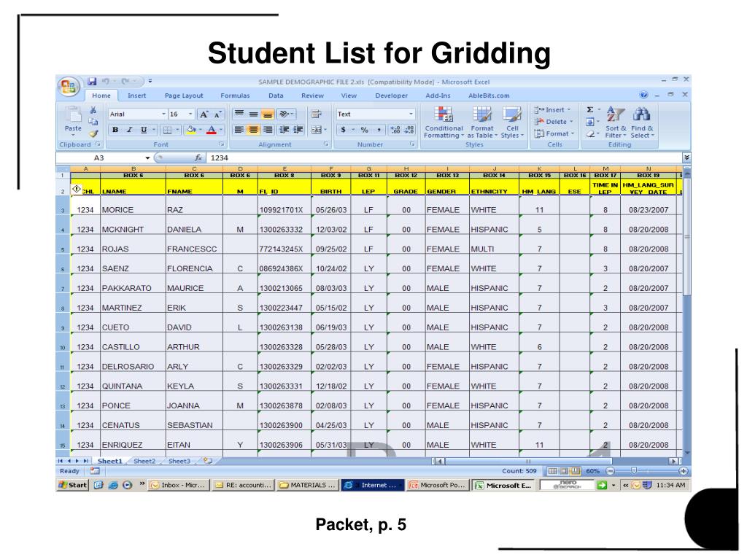Viewport: 747px width, 560px height.
Task: Switch to MATERIALS folder taskbar button
Action: (x=307, y=485)
